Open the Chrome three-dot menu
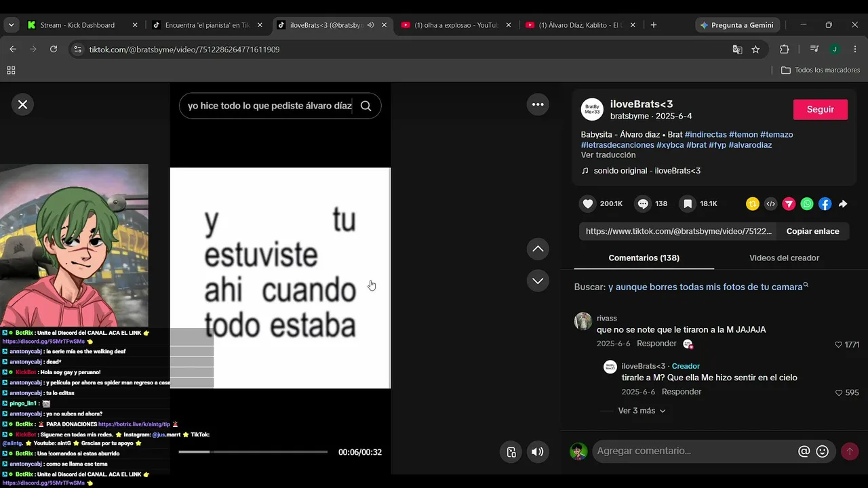Image resolution: width=868 pixels, height=488 pixels. click(854, 49)
